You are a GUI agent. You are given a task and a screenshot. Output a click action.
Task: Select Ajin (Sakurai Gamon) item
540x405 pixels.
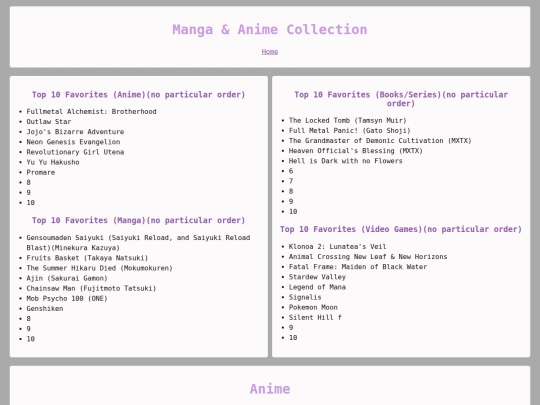pyautogui.click(x=67, y=278)
